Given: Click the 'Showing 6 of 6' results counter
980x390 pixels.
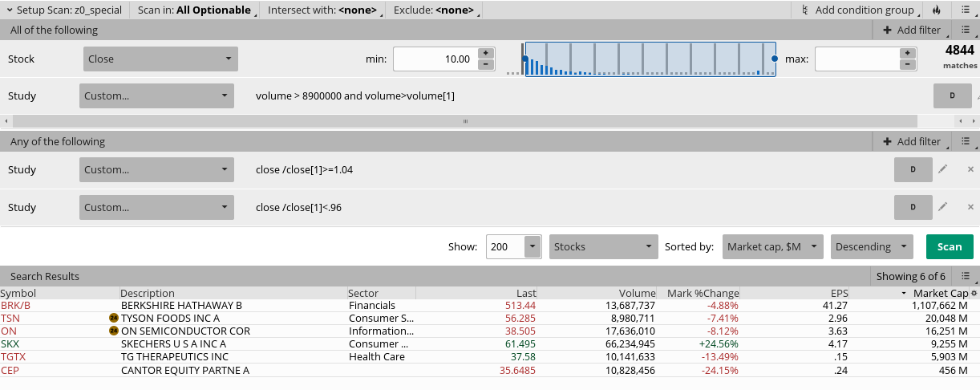Looking at the screenshot, I should 910,276.
